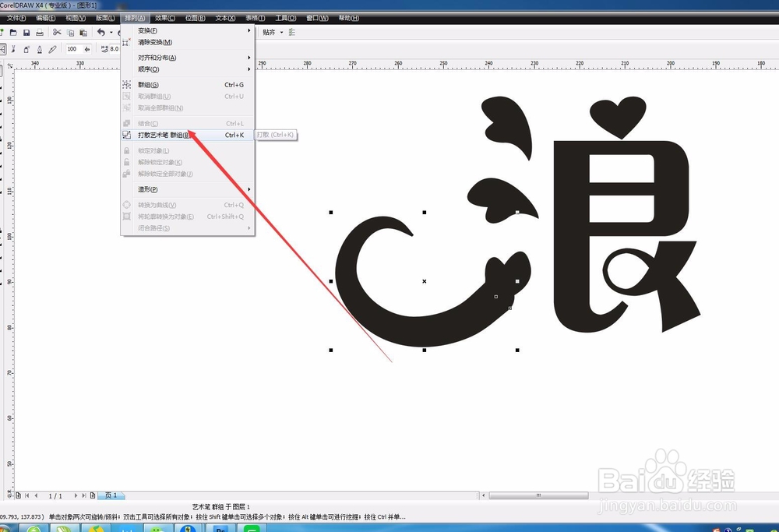This screenshot has height=532, width=779.
Task: Open the 窗口(W) menu
Action: (317, 19)
